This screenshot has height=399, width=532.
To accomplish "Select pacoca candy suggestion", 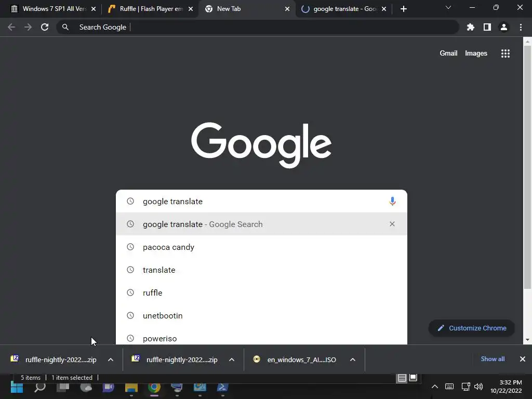I will [261, 247].
